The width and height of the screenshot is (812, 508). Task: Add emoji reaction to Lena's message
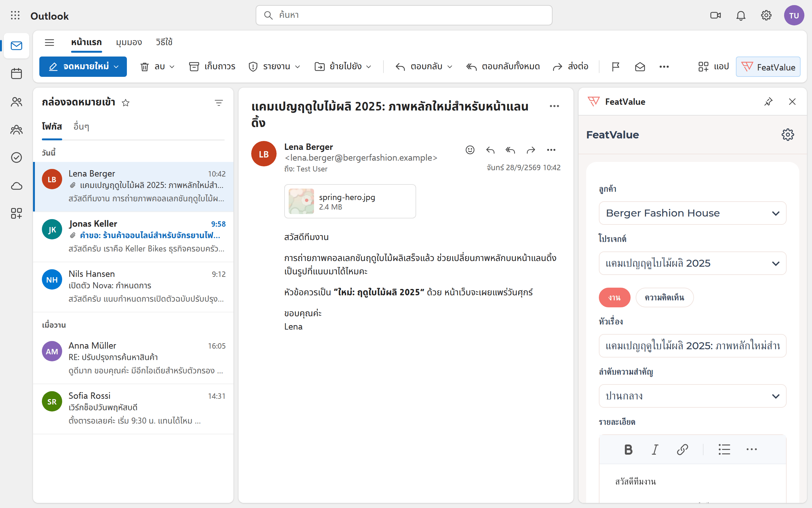click(470, 150)
